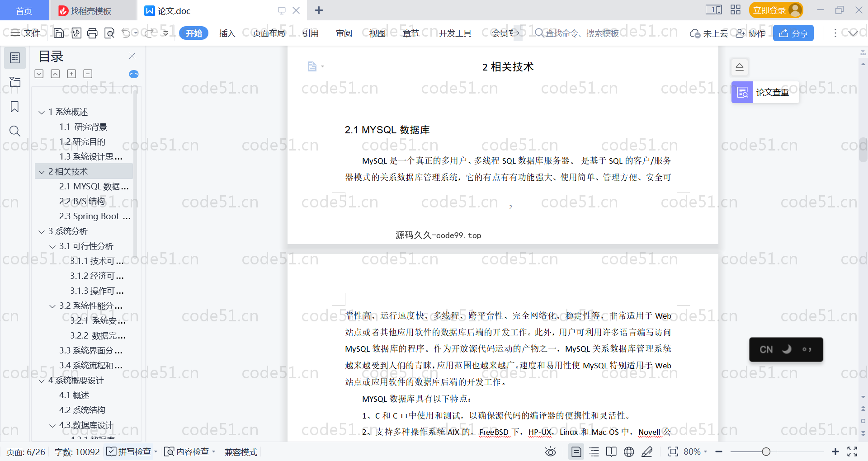This screenshot has height=461, width=868.
Task: Click the 立即登录 button
Action: click(776, 10)
